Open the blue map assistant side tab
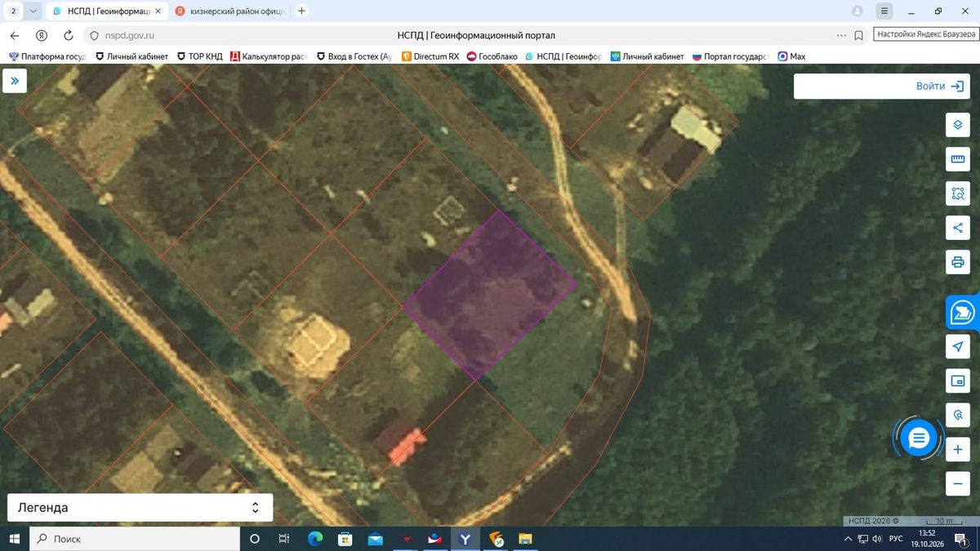Image resolution: width=980 pixels, height=551 pixels. coord(964,312)
